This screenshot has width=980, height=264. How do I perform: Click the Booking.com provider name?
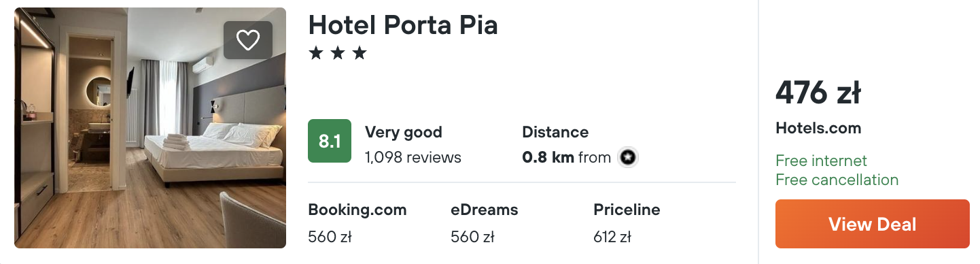point(357,210)
